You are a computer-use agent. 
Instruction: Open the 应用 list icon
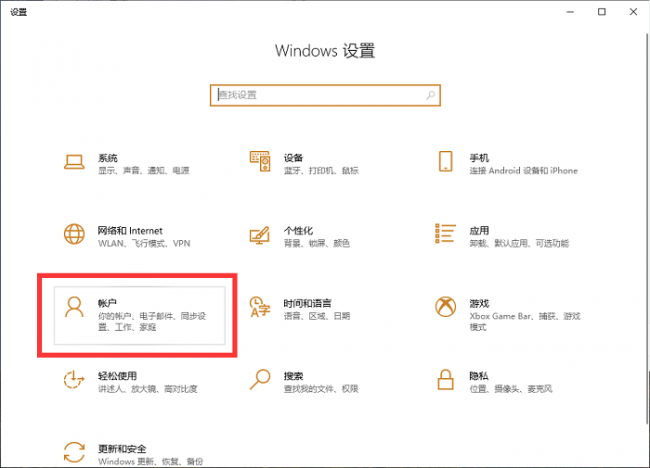[x=446, y=233]
